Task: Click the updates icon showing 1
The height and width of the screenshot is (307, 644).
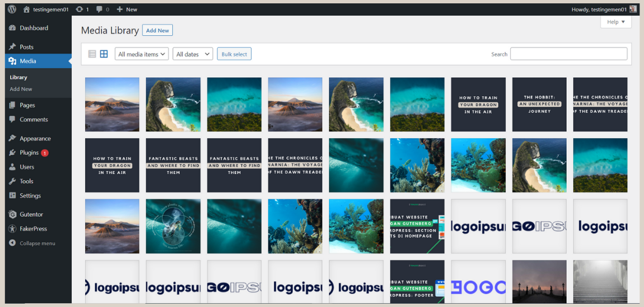Action: click(x=80, y=9)
